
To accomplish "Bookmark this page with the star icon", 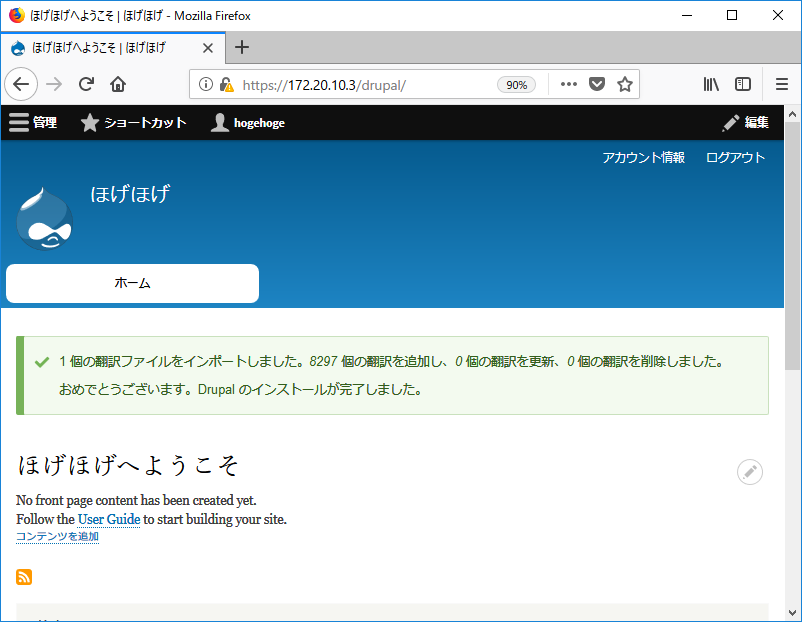I will tap(625, 84).
